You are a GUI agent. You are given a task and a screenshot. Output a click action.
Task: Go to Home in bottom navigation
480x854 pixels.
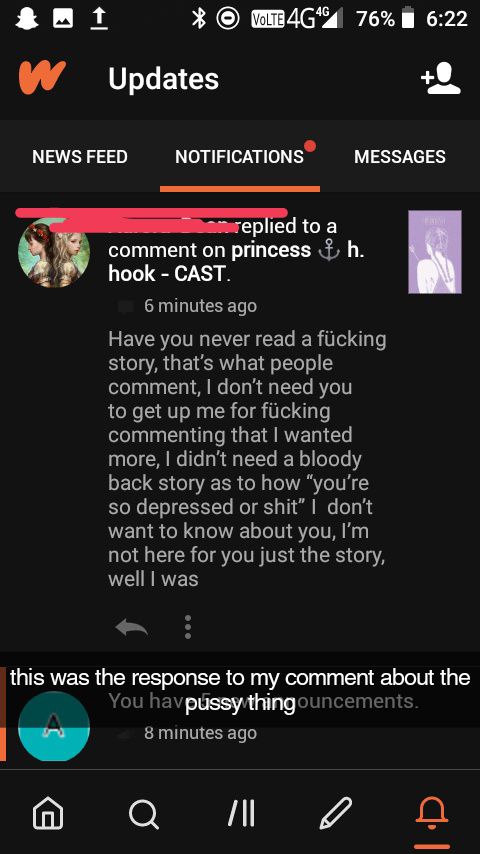pos(48,814)
